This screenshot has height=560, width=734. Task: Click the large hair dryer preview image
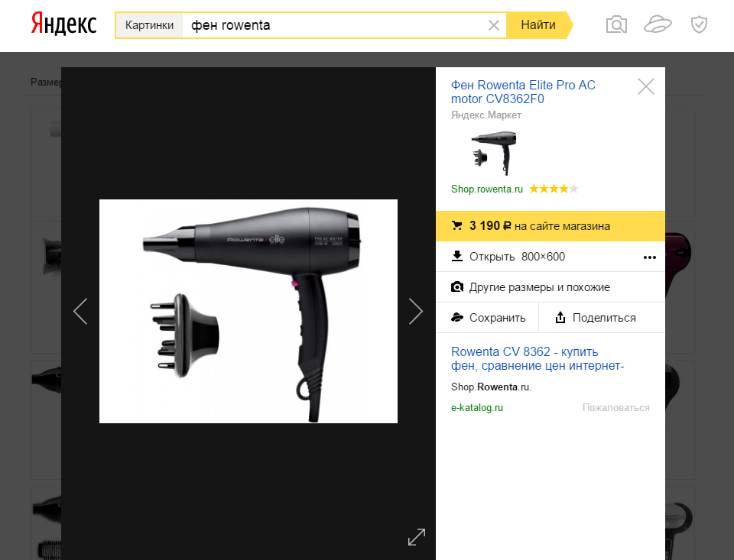[x=248, y=312]
